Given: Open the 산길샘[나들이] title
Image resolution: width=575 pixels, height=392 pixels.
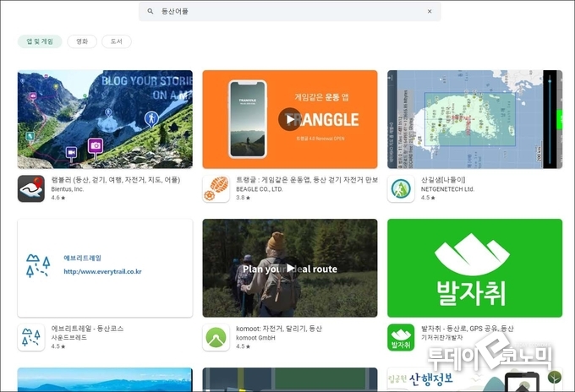Looking at the screenshot, I should (x=443, y=180).
